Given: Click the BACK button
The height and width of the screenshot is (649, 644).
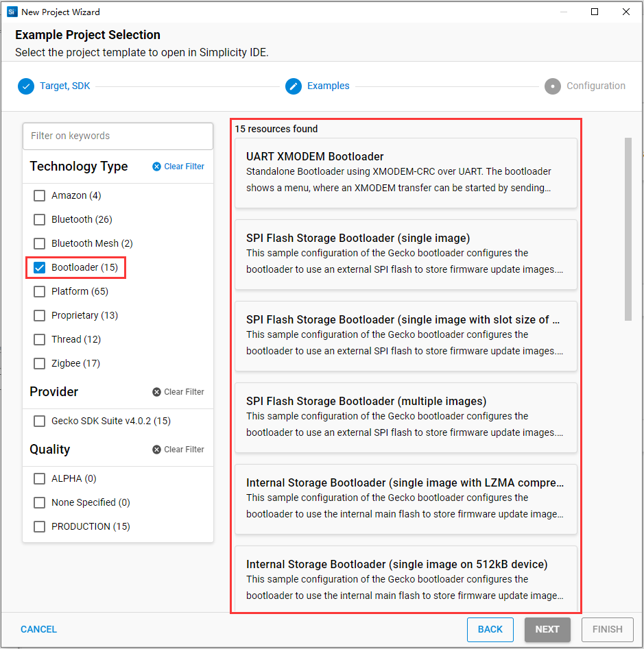Looking at the screenshot, I should [x=490, y=630].
